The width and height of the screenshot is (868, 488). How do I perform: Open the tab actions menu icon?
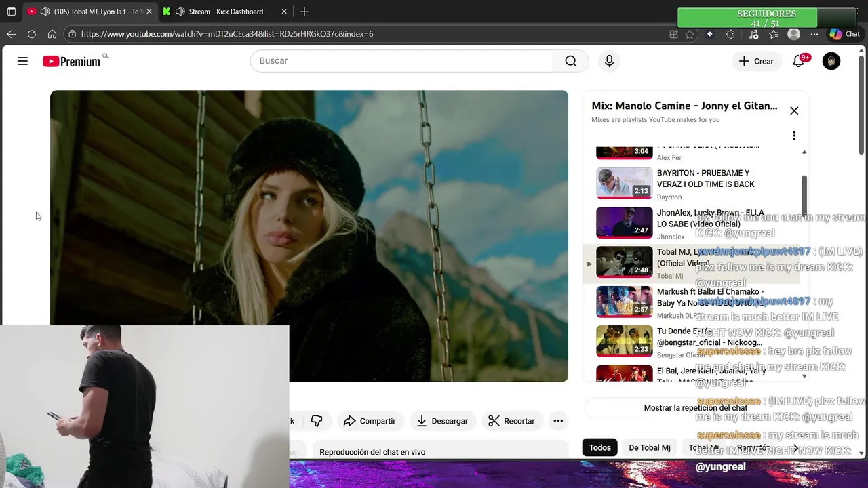11,12
